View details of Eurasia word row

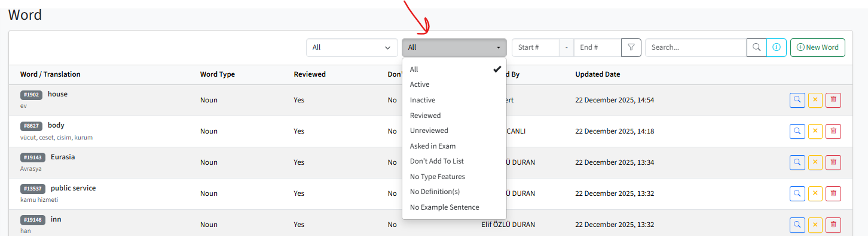(x=797, y=162)
